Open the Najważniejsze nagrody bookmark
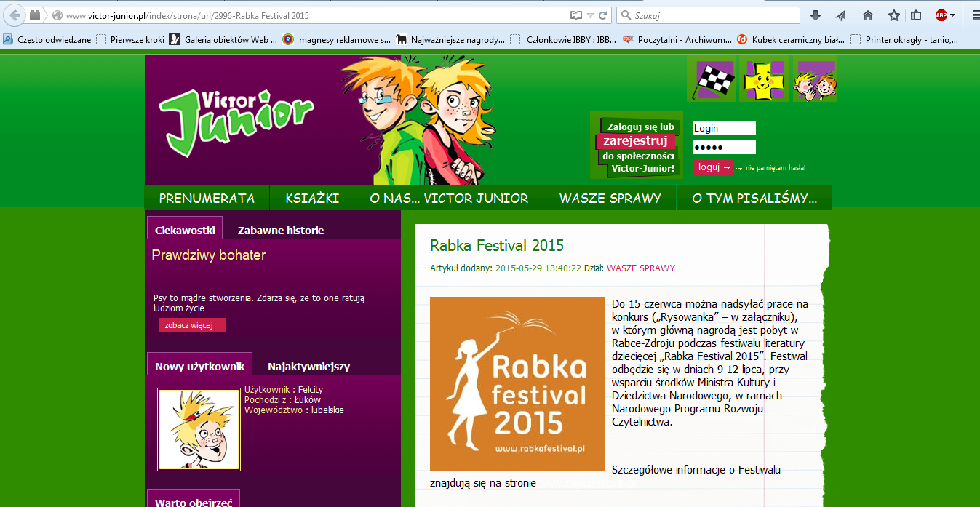 click(450, 40)
